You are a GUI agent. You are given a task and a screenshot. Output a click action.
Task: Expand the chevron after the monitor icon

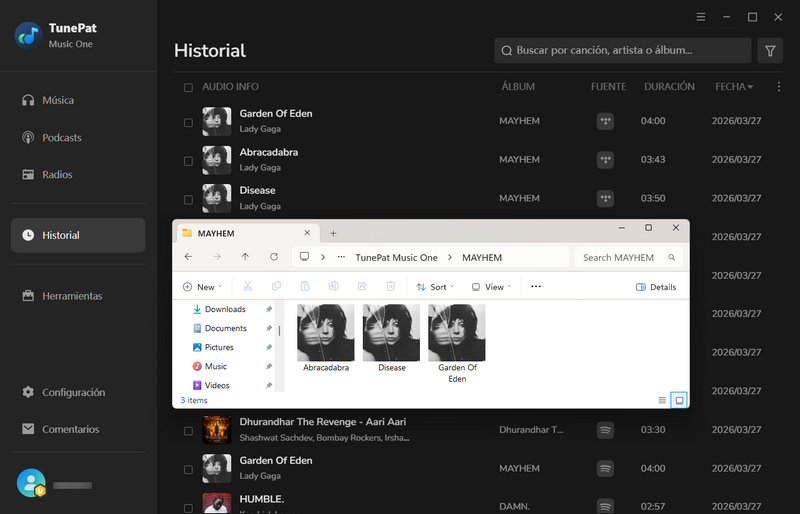point(323,257)
